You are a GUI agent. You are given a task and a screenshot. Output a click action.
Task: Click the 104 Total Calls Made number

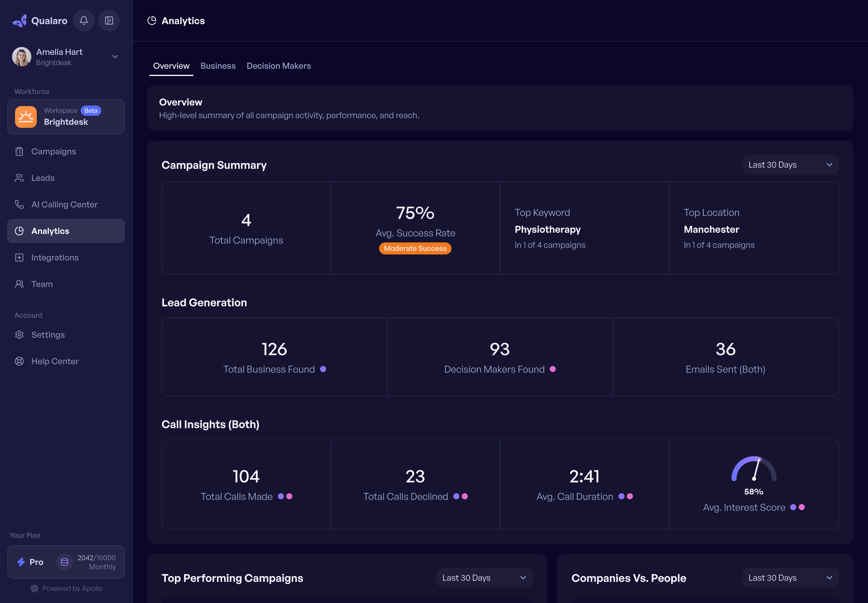point(246,476)
